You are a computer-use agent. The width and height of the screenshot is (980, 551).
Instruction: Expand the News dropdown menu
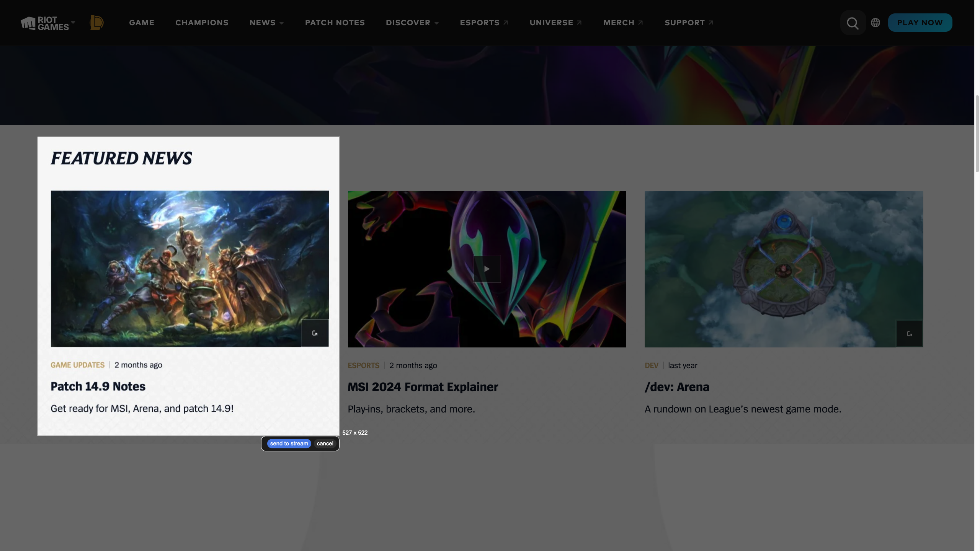pos(266,23)
